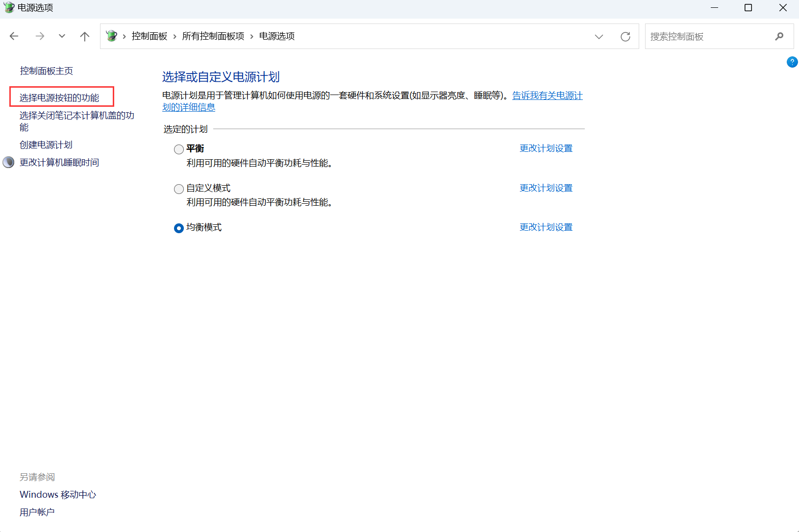
Task: Select the 平衡 power plan radio button
Action: pyautogui.click(x=179, y=149)
